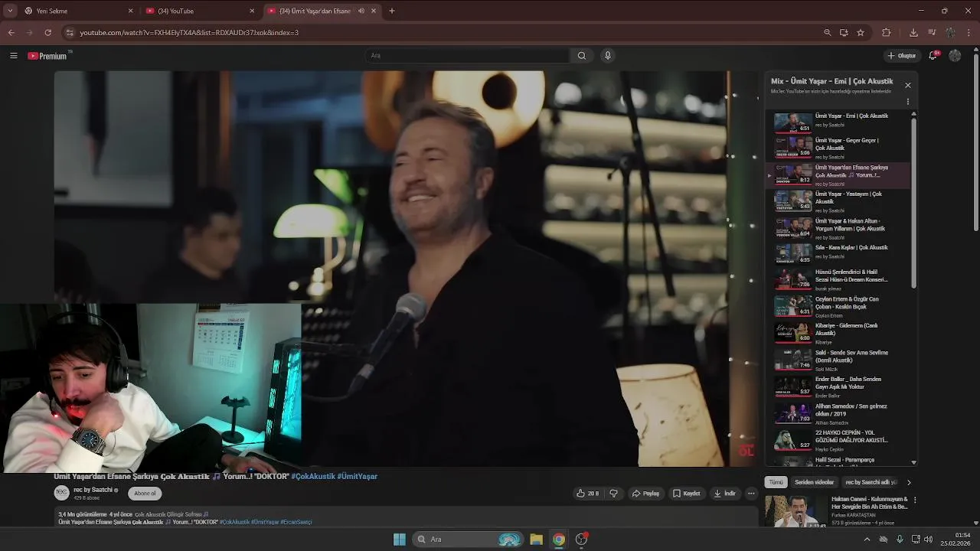Viewport: 980px width, 551px height.
Task: Click the install app icon in address bar
Action: pyautogui.click(x=844, y=33)
